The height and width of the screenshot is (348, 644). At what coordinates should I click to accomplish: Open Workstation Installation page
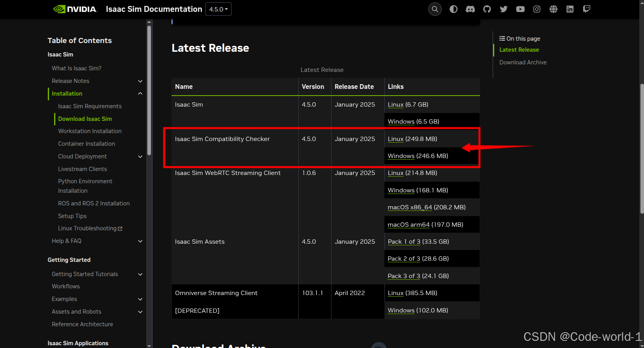90,131
